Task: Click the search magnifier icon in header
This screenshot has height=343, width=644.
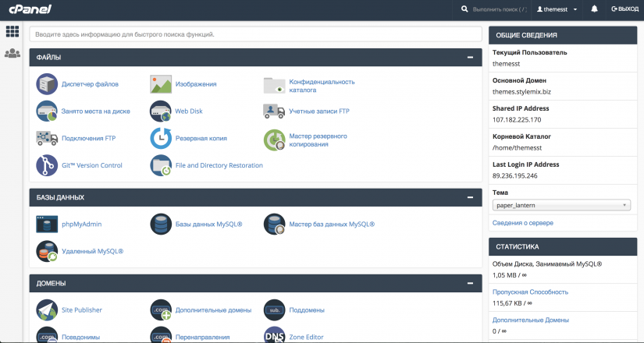Action: pyautogui.click(x=464, y=9)
